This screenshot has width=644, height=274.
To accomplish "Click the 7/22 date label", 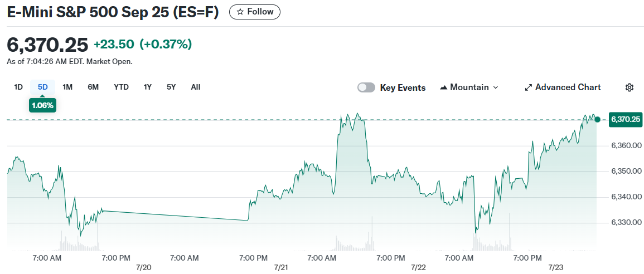I will pyautogui.click(x=419, y=267).
